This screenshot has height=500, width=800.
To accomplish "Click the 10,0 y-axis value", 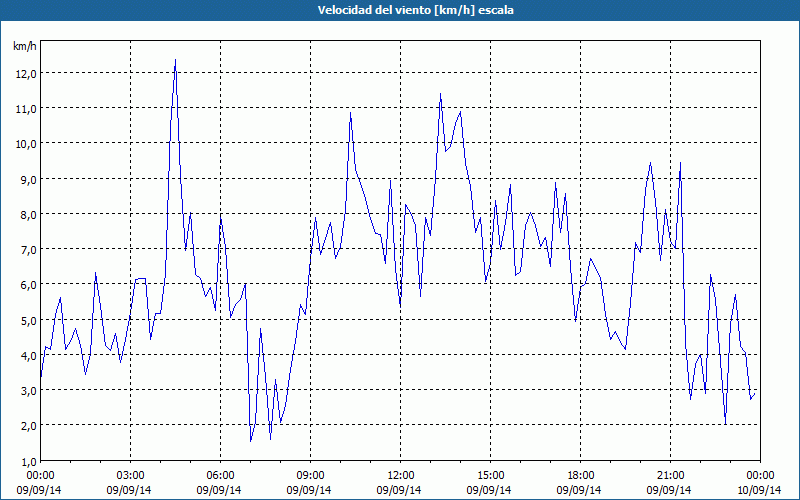I will coord(26,144).
